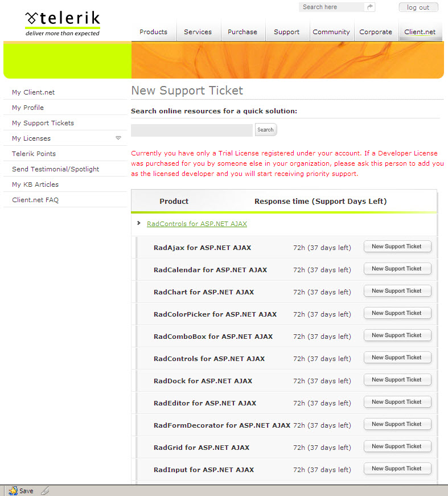
Task: Create New Support Ticket for RadGrid
Action: click(397, 446)
